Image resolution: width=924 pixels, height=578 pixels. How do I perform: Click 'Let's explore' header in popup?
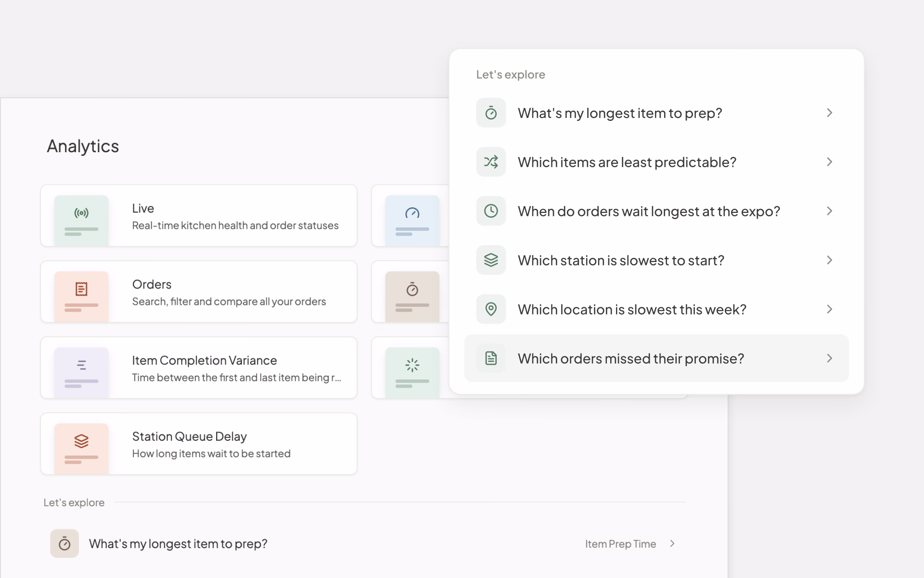(x=511, y=75)
